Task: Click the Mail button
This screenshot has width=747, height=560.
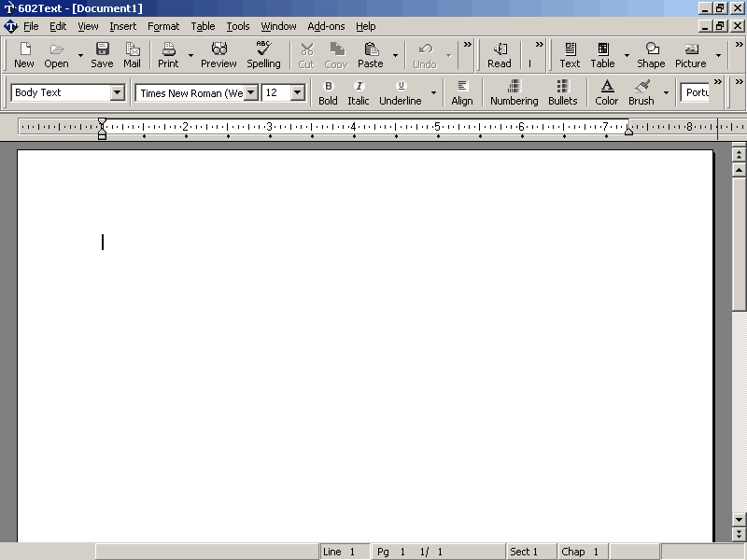Action: [133, 55]
